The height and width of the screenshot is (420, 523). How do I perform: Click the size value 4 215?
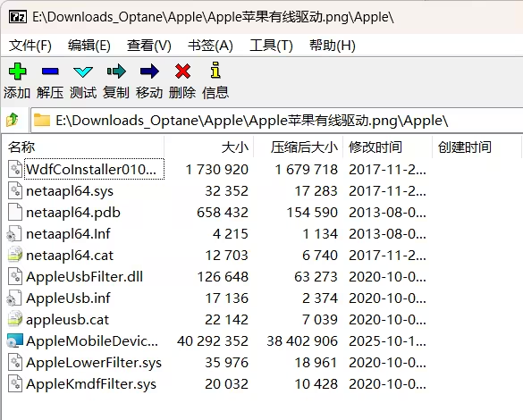pyautogui.click(x=231, y=233)
